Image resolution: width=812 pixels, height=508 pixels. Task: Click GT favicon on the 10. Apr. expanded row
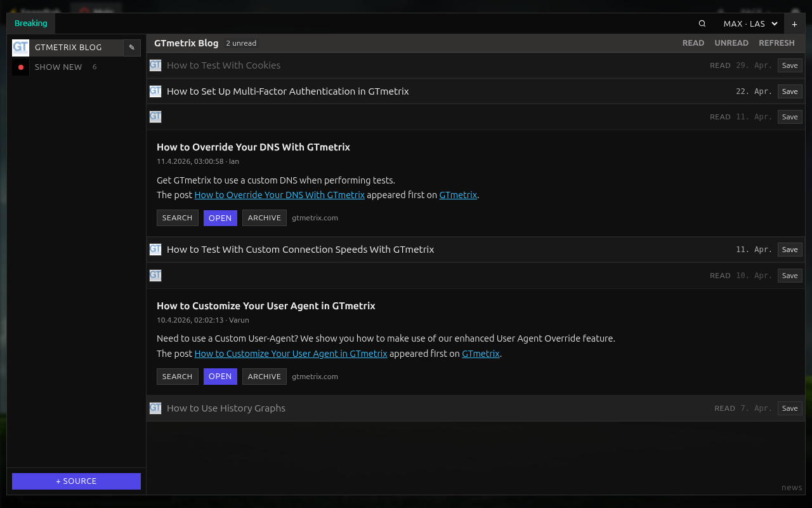pyautogui.click(x=155, y=275)
